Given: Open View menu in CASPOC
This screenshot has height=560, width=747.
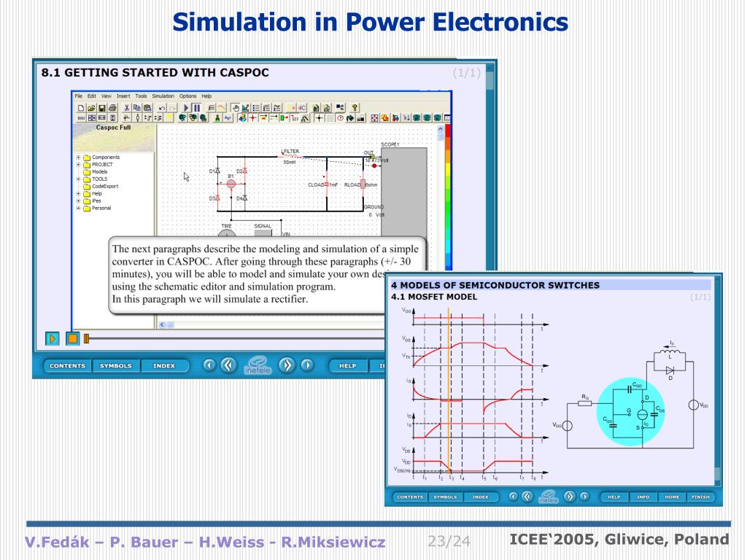Looking at the screenshot, I should [x=107, y=96].
